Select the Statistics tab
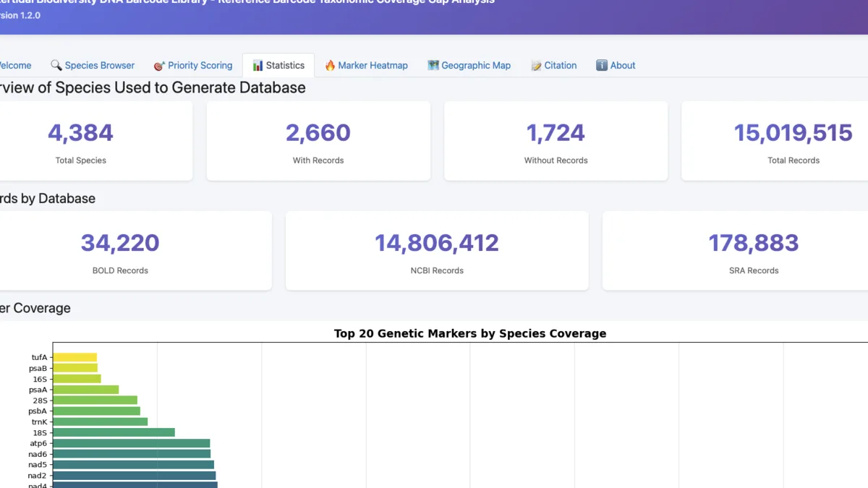Viewport: 868px width, 488px height. coord(278,65)
